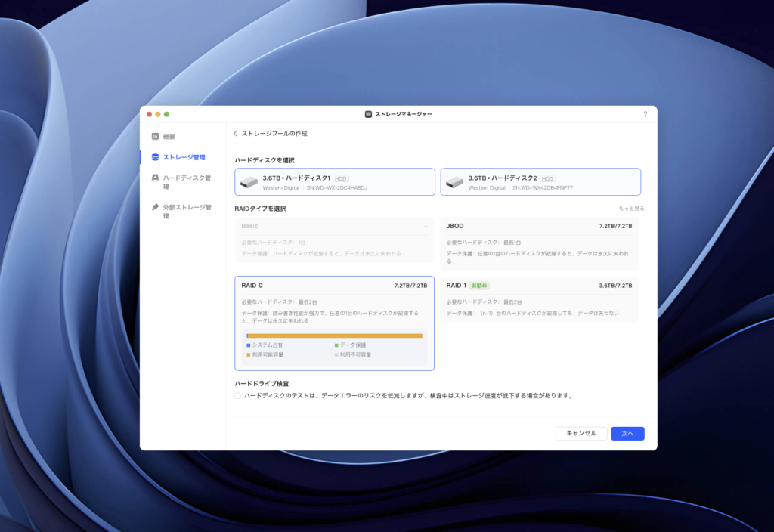
Task: Click the orange RAID 0 capacity bar
Action: 335,336
